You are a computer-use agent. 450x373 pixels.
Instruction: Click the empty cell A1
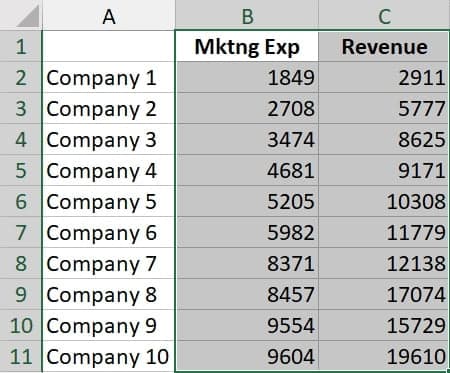coord(109,46)
